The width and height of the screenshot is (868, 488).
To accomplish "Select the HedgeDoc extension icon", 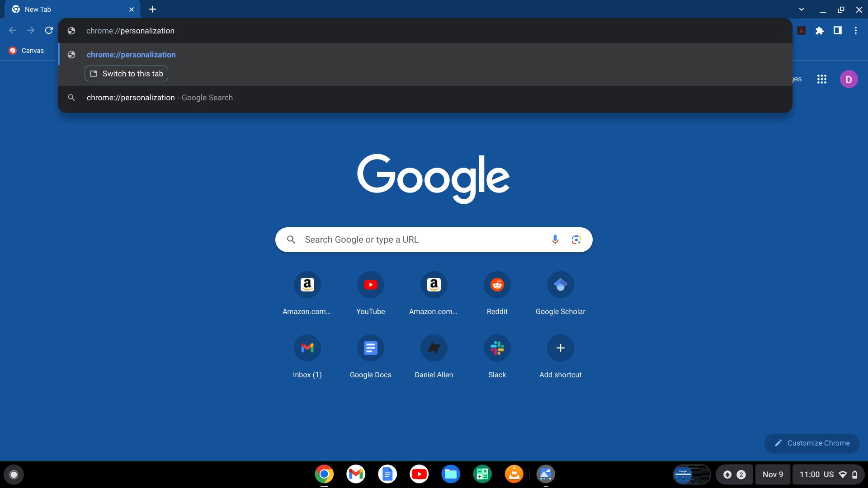I will point(801,30).
